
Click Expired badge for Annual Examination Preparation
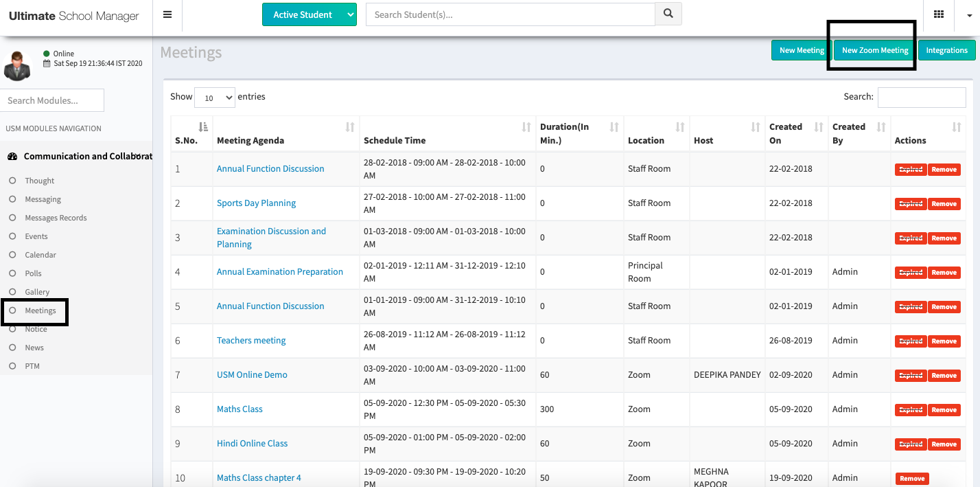pos(911,273)
